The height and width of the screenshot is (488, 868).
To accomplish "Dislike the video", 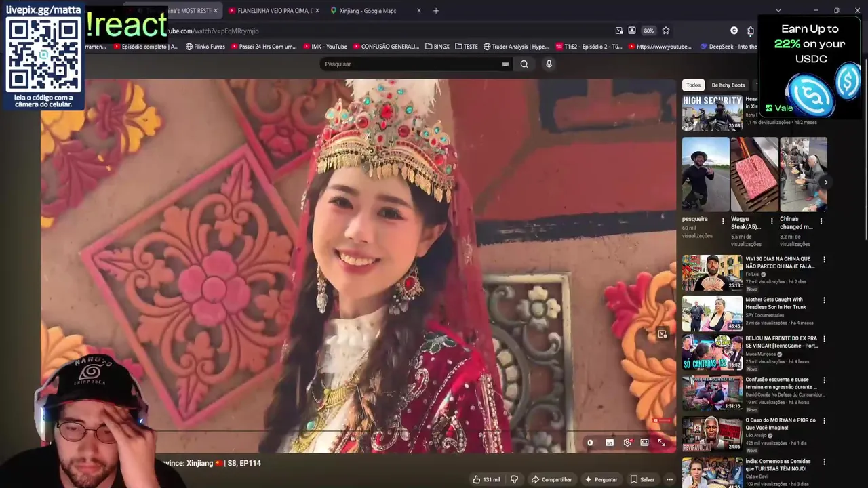I will [x=514, y=479].
